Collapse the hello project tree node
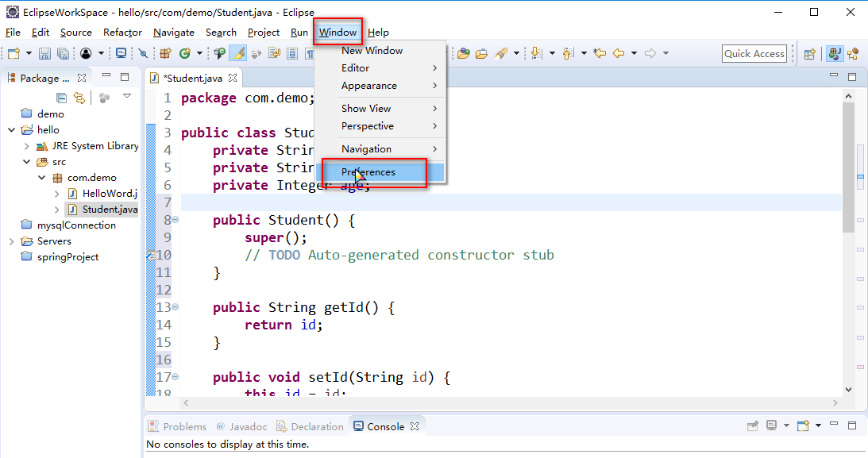 point(12,130)
